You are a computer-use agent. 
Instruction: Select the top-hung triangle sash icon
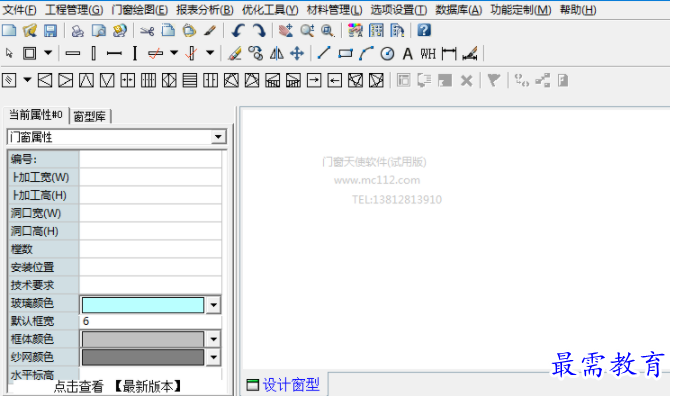86,80
